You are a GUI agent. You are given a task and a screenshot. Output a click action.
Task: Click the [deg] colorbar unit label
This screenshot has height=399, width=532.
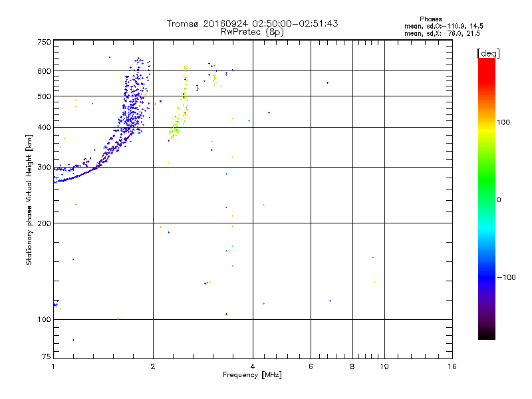[x=488, y=53]
